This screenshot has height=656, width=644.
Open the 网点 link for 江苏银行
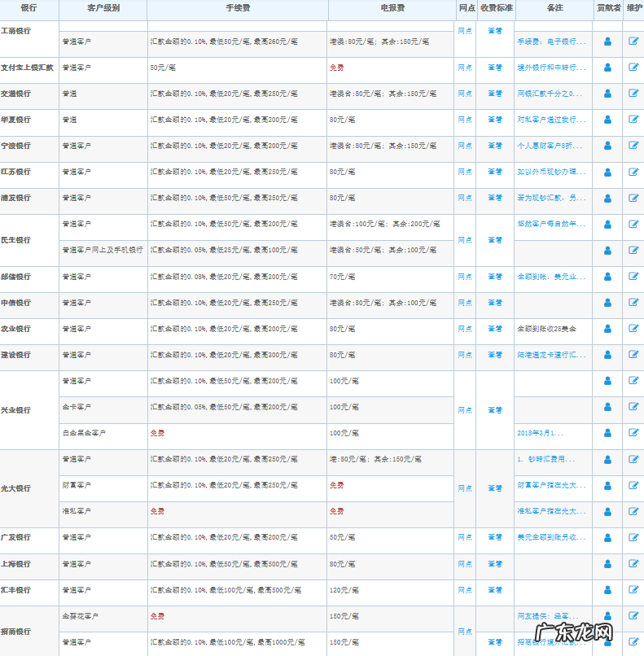pos(465,172)
